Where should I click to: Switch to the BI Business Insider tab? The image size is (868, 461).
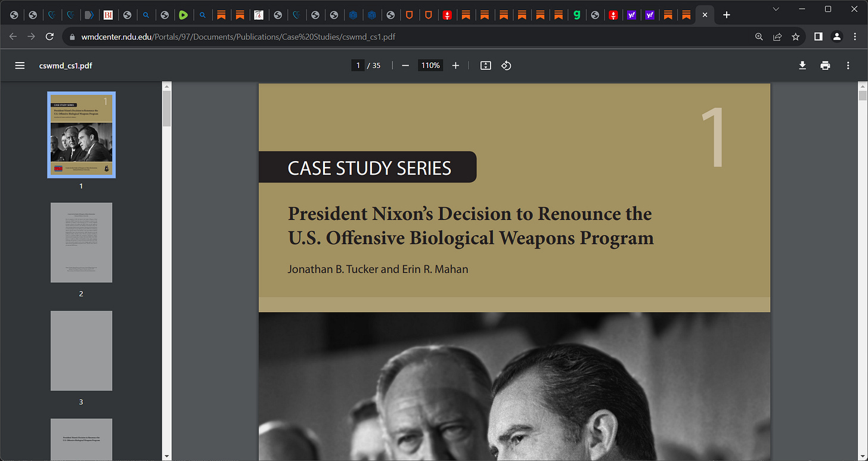[108, 15]
